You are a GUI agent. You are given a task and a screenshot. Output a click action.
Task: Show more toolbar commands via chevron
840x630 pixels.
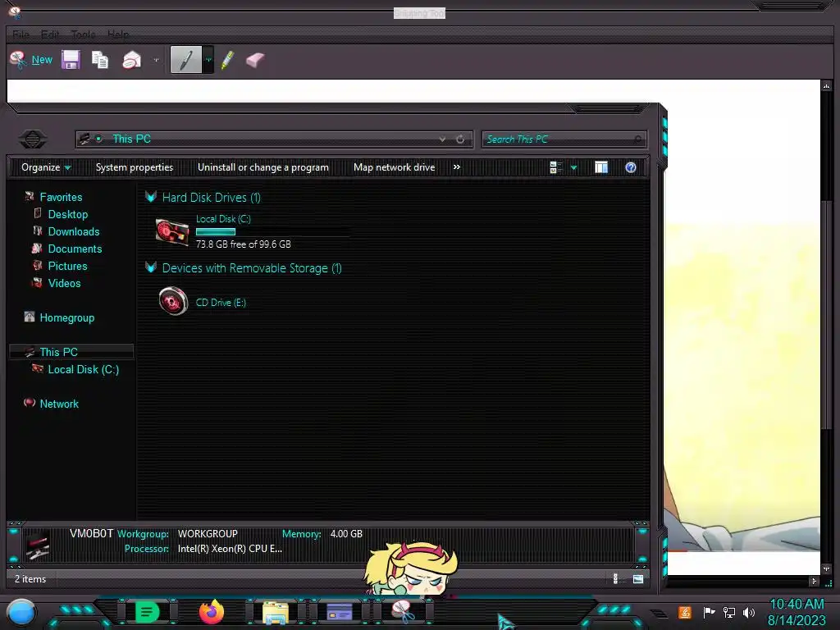(456, 167)
